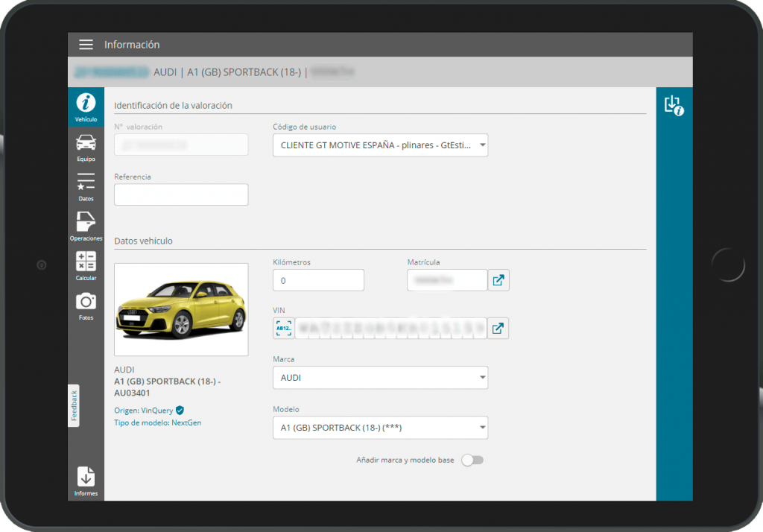The width and height of the screenshot is (763, 532).
Task: Click the yellow Audi A1 thumbnail
Action: pyautogui.click(x=181, y=309)
